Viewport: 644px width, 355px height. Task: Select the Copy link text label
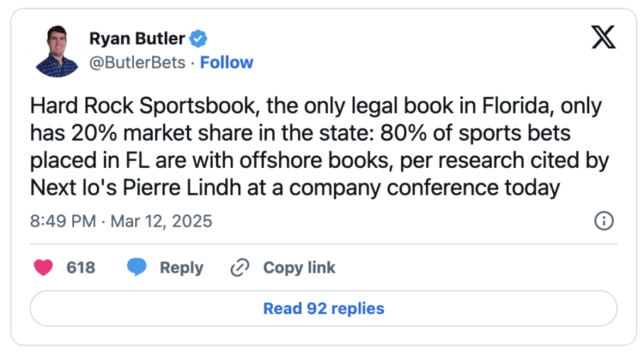tap(299, 268)
